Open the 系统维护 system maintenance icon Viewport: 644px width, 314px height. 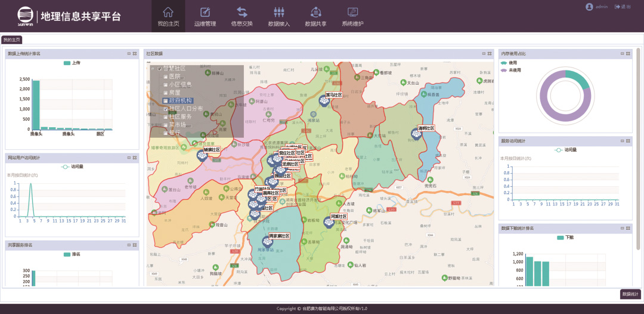(x=352, y=13)
